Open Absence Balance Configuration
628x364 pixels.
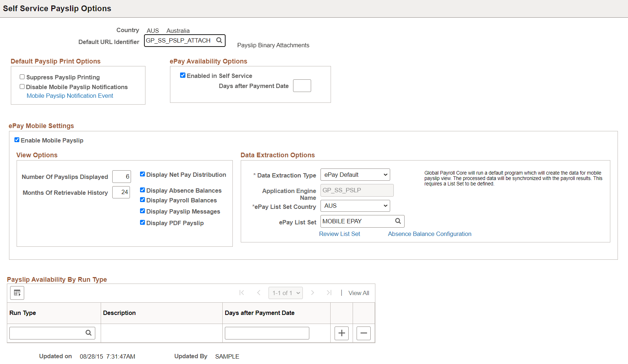[429, 234]
